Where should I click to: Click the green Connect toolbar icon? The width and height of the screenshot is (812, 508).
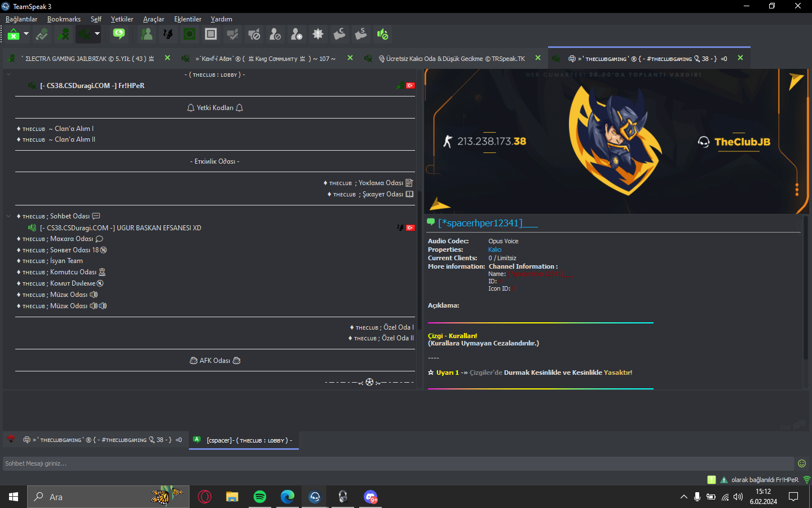[x=14, y=34]
